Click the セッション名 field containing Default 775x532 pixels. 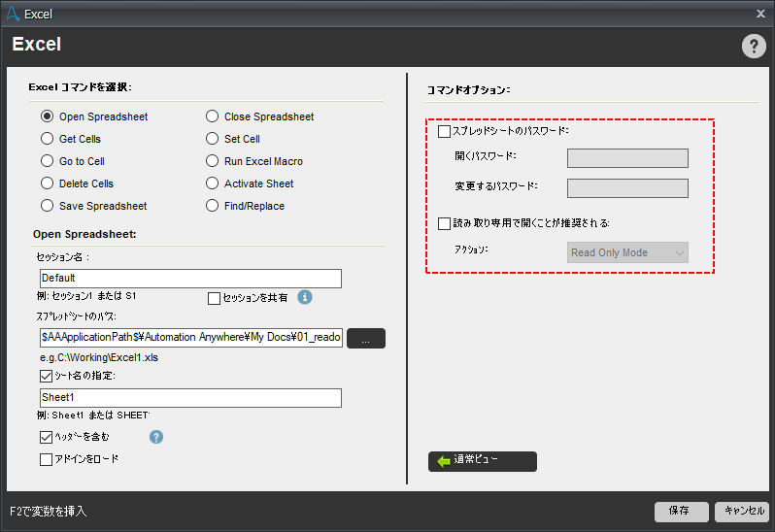point(190,278)
